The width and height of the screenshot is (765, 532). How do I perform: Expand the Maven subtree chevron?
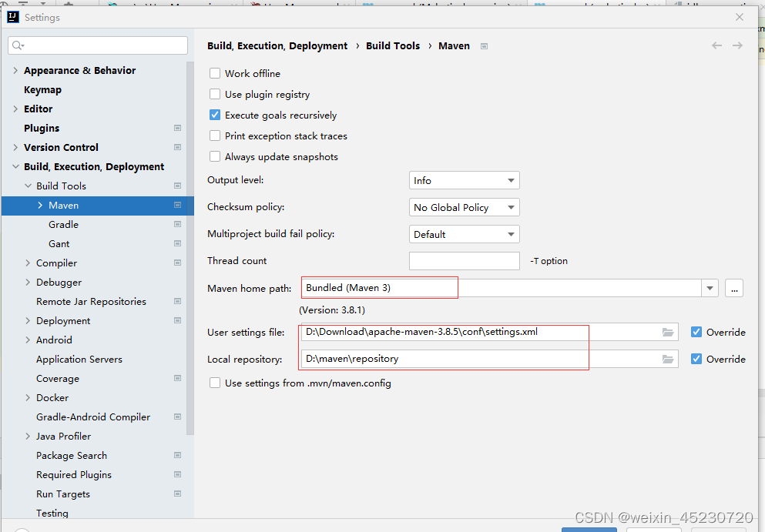pyautogui.click(x=40, y=206)
